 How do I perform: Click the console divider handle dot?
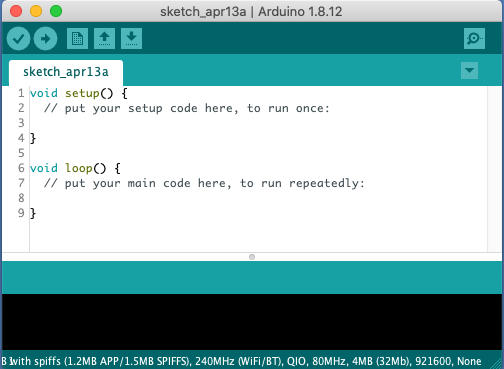coord(252,257)
